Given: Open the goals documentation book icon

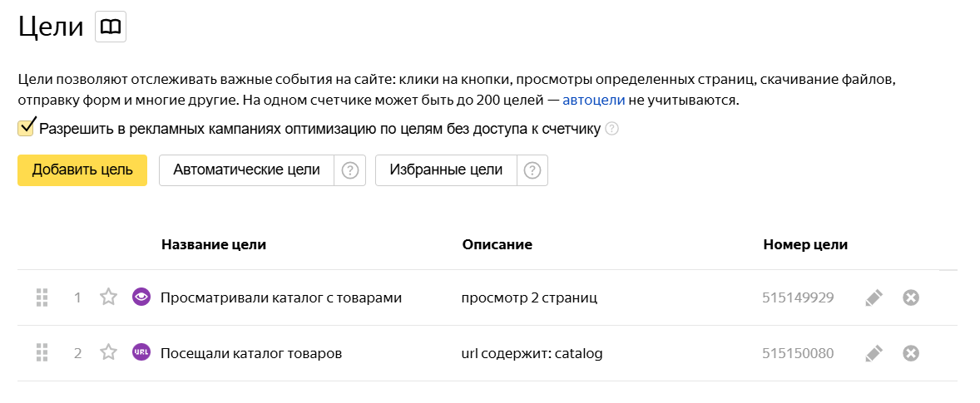Looking at the screenshot, I should point(110,27).
